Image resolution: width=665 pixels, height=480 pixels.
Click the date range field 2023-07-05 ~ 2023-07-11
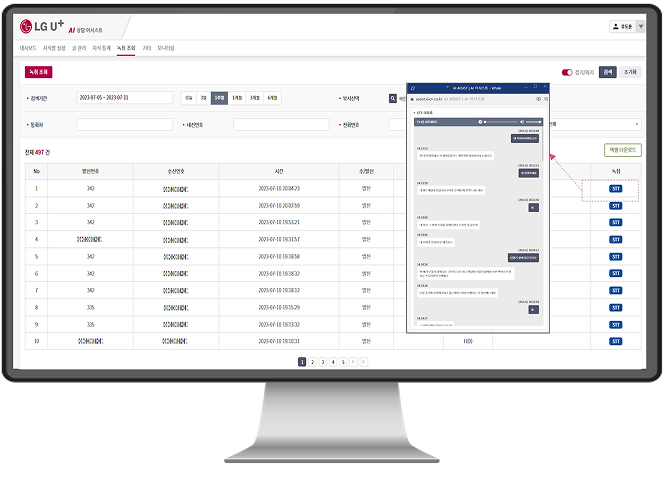tap(124, 98)
